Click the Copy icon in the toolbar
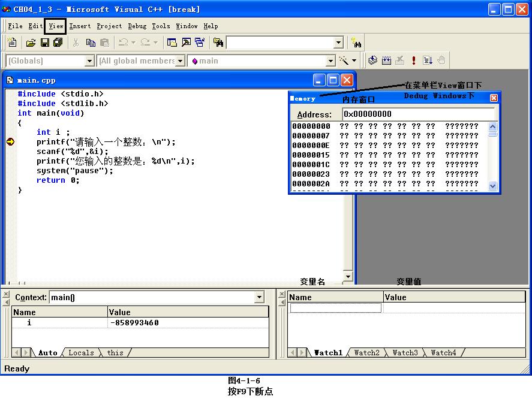The image size is (532, 399). (x=91, y=43)
